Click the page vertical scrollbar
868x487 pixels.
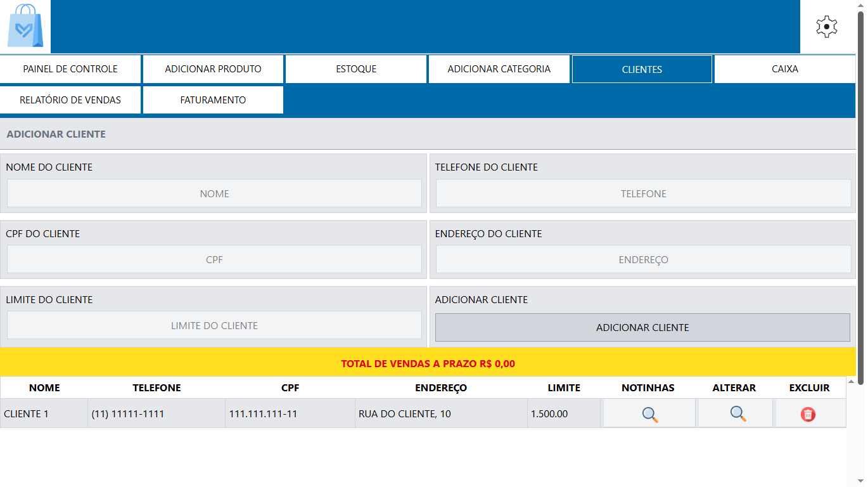click(860, 190)
